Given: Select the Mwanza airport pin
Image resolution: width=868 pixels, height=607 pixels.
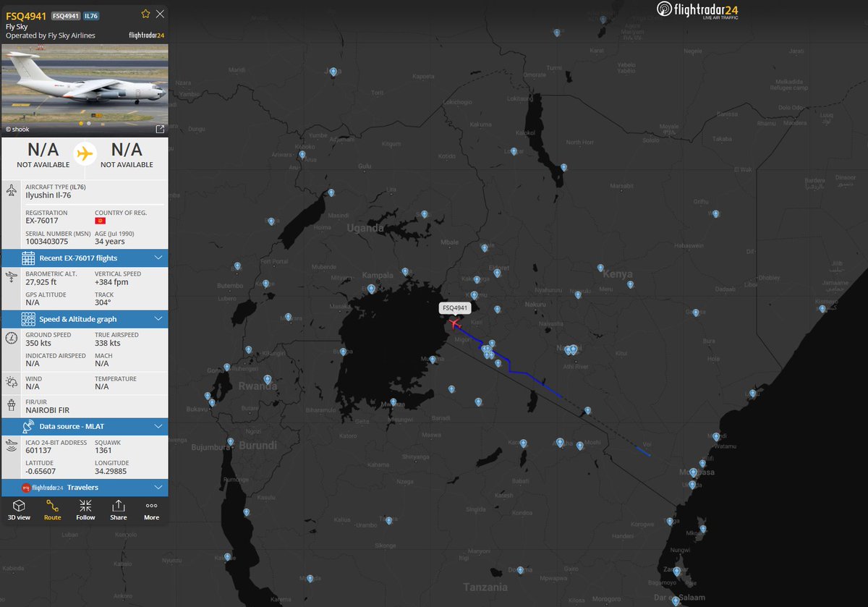Looking at the screenshot, I should tap(393, 404).
